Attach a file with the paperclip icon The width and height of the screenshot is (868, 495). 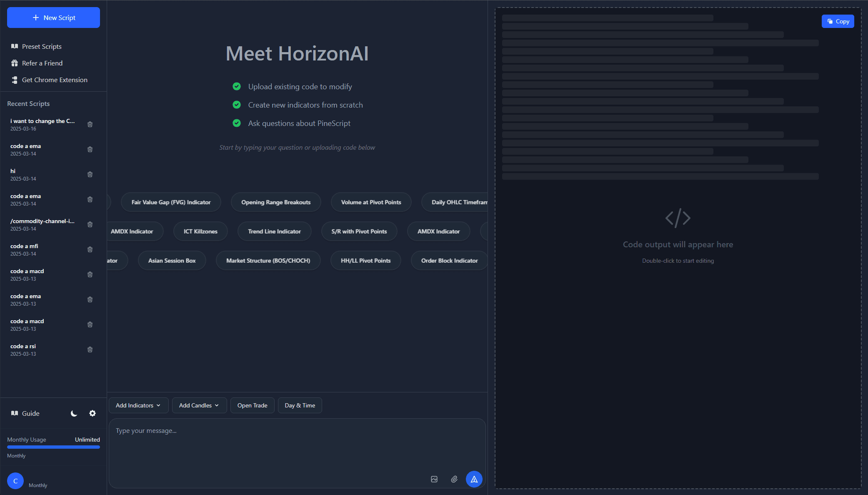(454, 479)
